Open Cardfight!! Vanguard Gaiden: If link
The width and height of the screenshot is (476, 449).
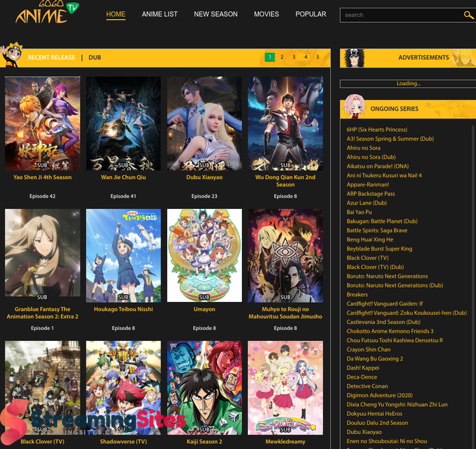pos(384,304)
